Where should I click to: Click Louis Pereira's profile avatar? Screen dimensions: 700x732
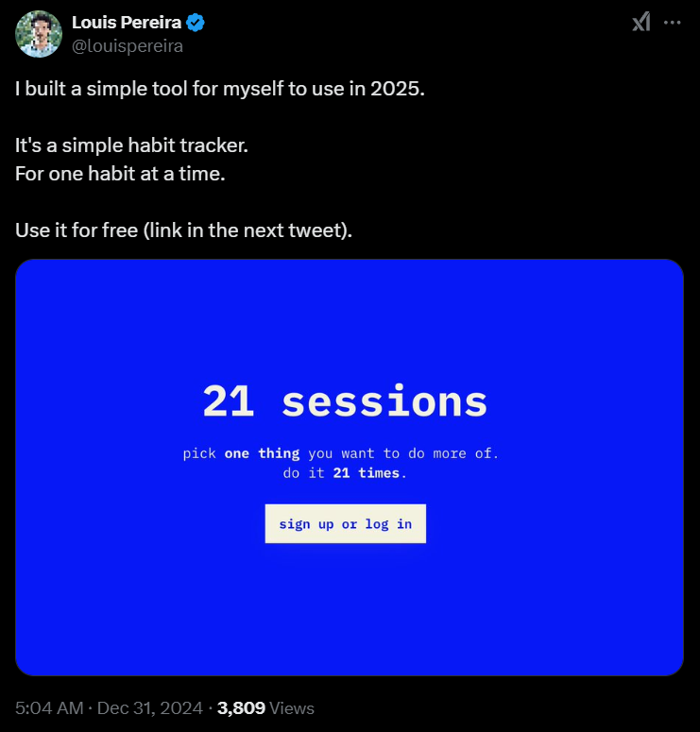point(39,34)
